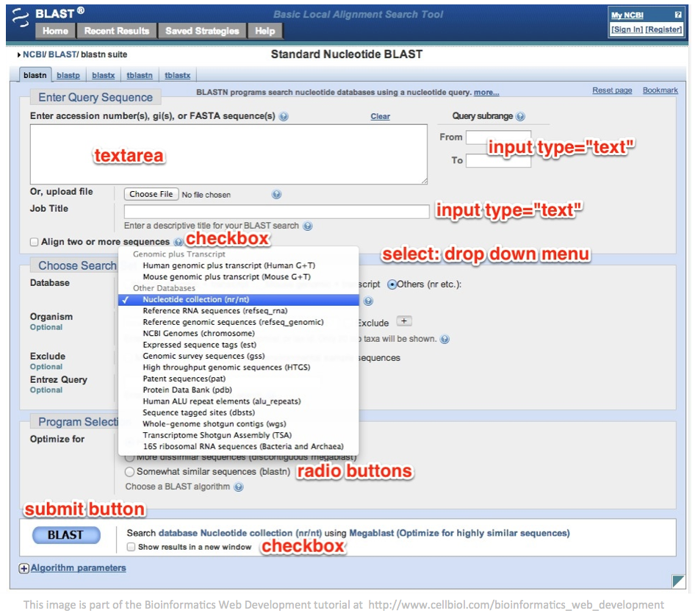Click help icon after descriptive title hint
The width and height of the screenshot is (695, 616).
click(308, 226)
